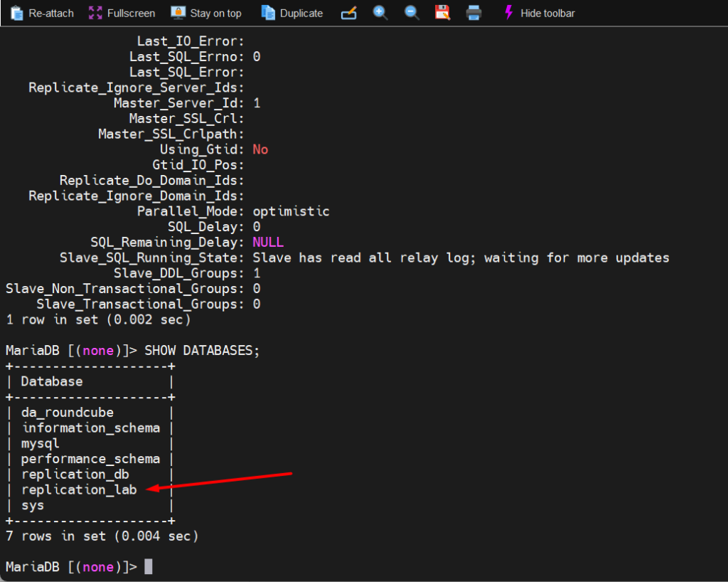Select the drawing pen tool
This screenshot has width=728, height=582.
pyautogui.click(x=348, y=12)
